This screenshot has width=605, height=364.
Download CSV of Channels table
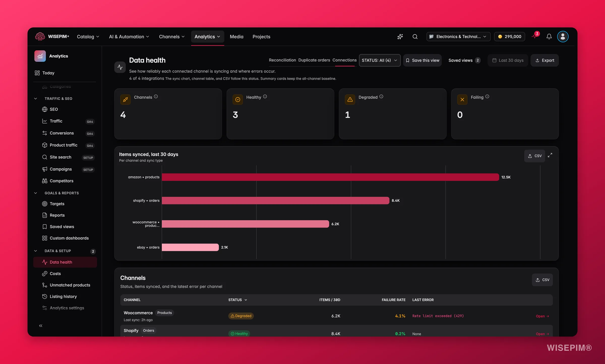[x=542, y=280]
